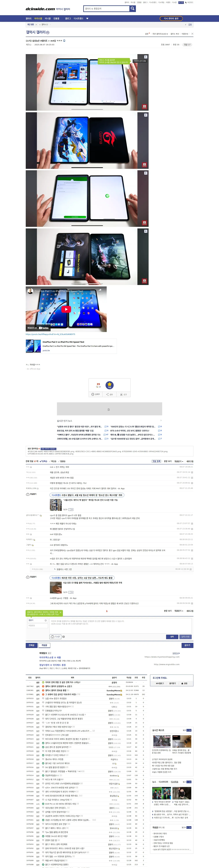Play the OnePlus Pad 3 YouTube video
The height and width of the screenshot is (868, 219).
66,309
